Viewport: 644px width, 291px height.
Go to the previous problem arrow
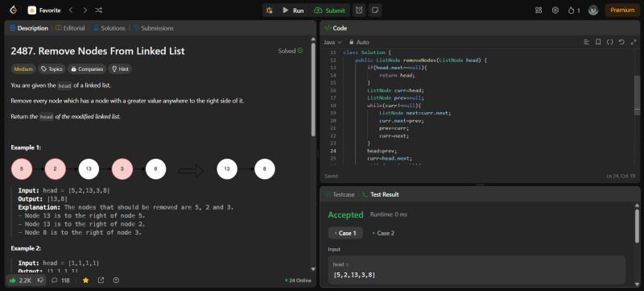(x=71, y=10)
